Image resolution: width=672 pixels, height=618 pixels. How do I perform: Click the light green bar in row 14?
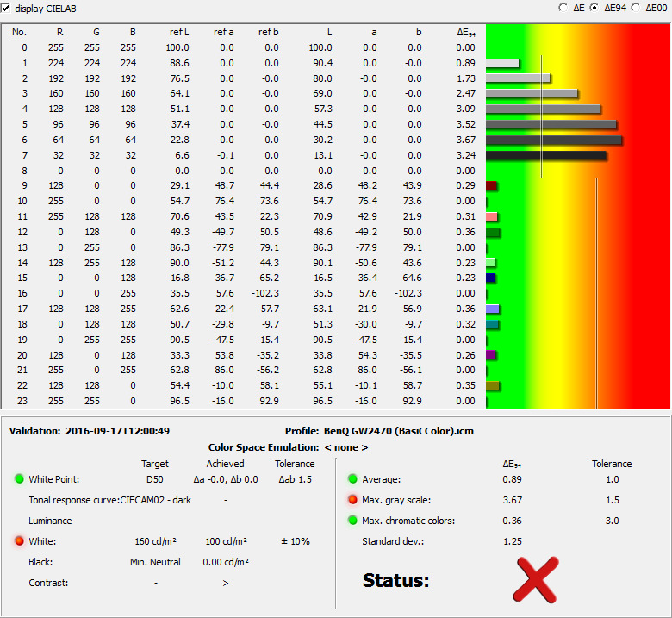[490, 263]
